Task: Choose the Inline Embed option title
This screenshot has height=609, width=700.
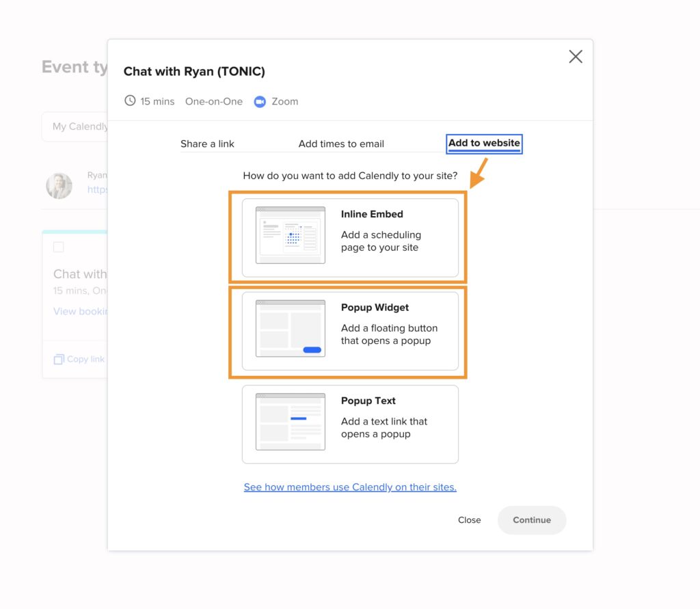Action: 372,214
